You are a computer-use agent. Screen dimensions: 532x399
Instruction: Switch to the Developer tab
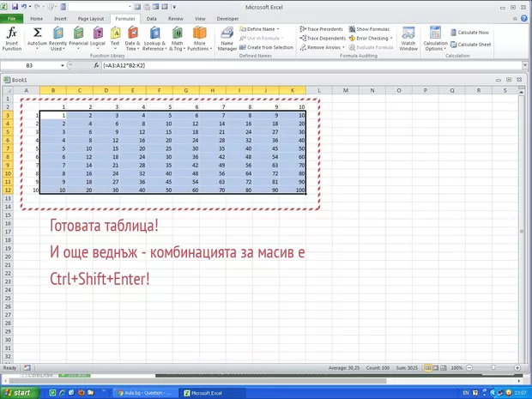pos(227,19)
